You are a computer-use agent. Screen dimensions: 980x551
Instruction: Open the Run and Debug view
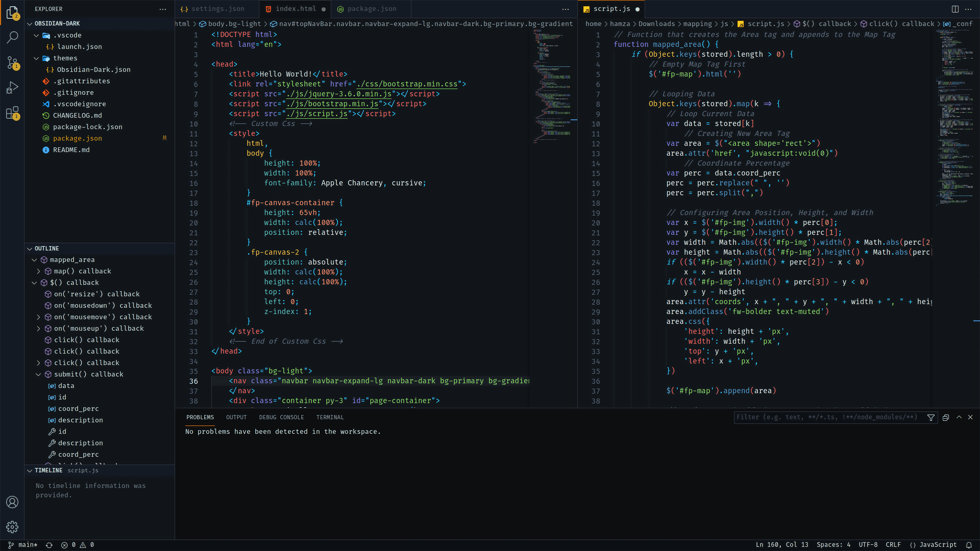coord(12,87)
